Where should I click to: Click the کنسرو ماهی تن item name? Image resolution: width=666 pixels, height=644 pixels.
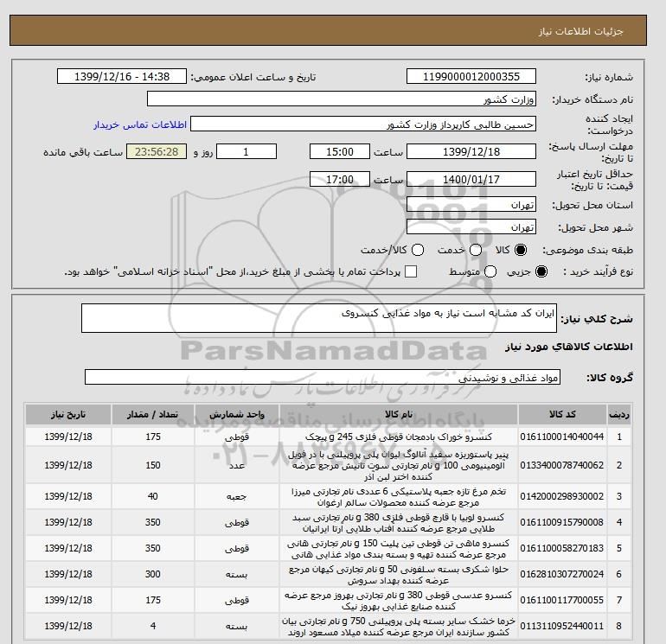(399, 549)
